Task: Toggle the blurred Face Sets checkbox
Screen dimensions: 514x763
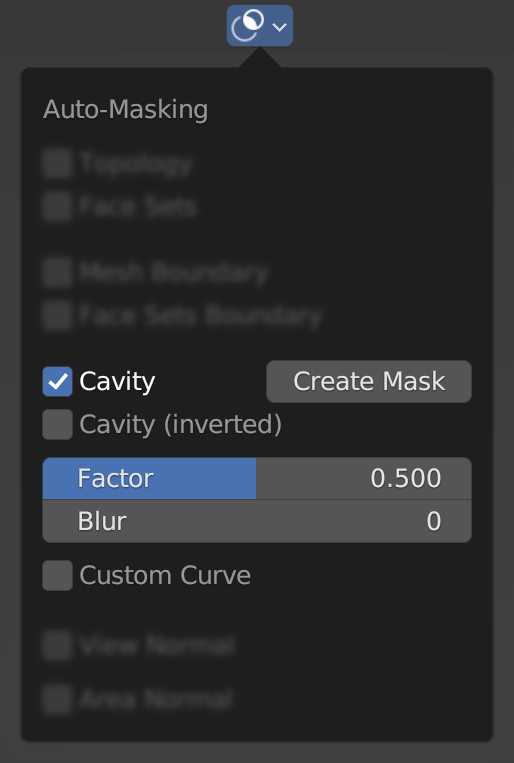Action: (57, 206)
